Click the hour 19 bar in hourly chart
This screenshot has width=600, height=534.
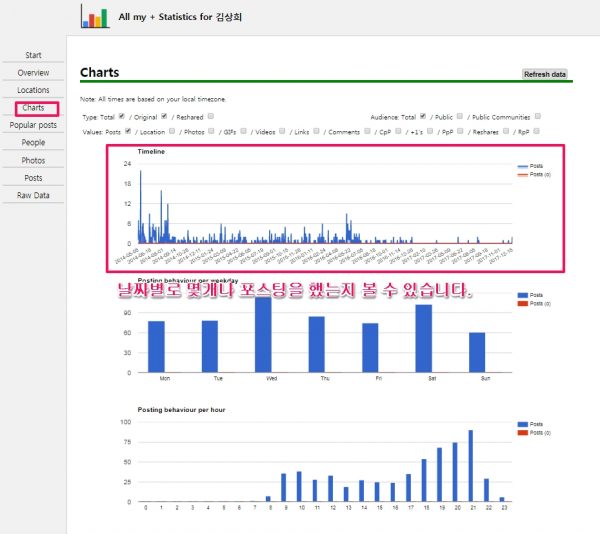coord(439,474)
